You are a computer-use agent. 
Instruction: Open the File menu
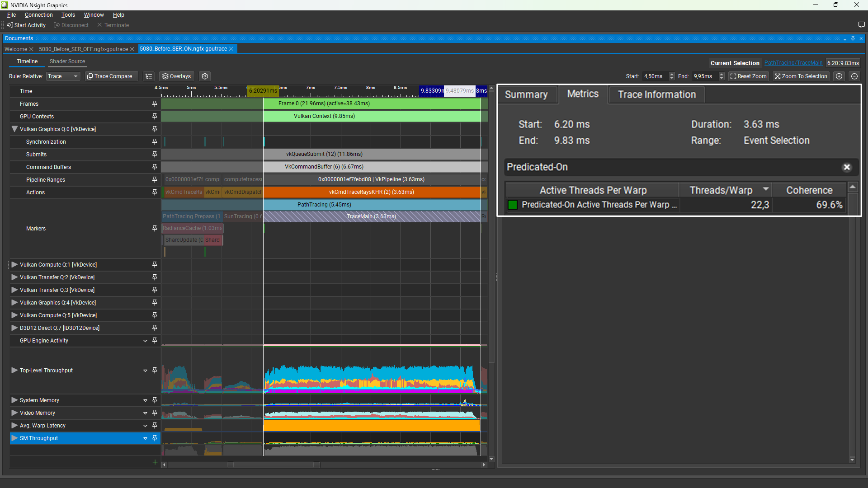tap(11, 15)
